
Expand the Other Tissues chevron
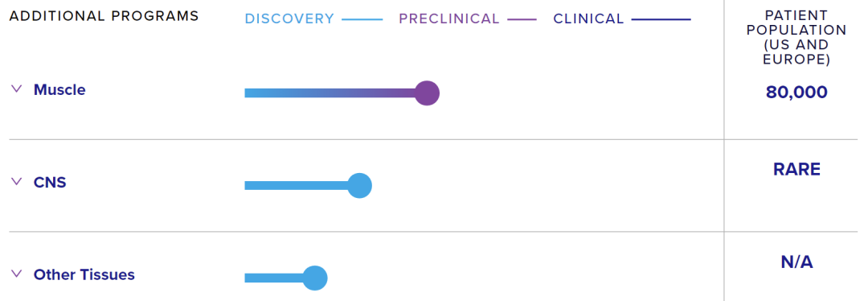tap(16, 274)
